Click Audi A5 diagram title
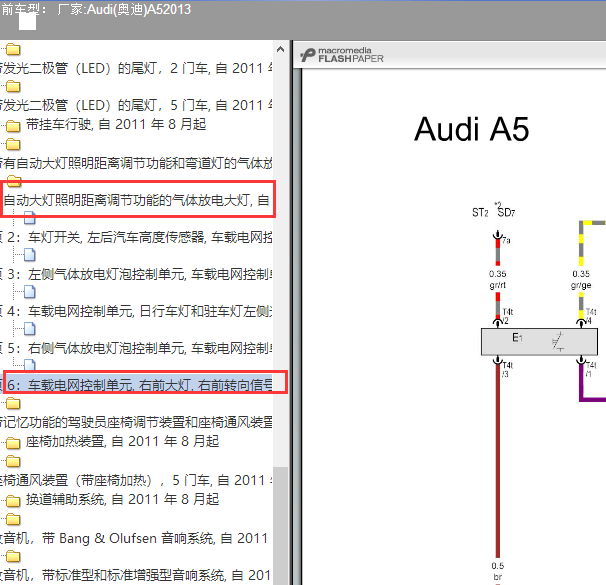This screenshot has width=606, height=585. coord(471,129)
